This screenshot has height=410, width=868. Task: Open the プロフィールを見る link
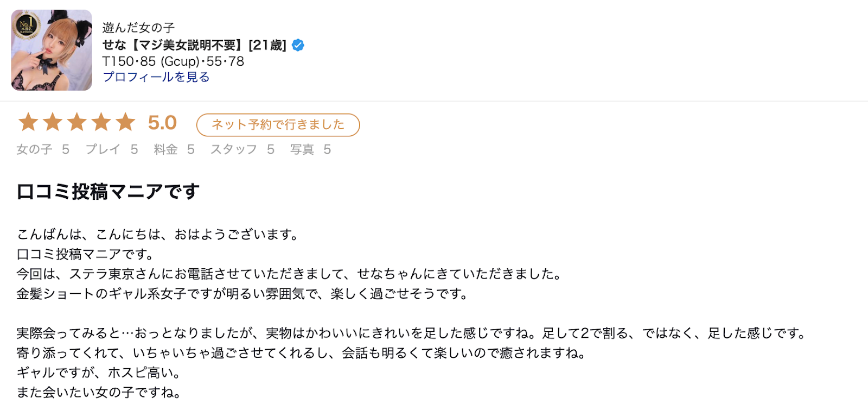click(156, 77)
